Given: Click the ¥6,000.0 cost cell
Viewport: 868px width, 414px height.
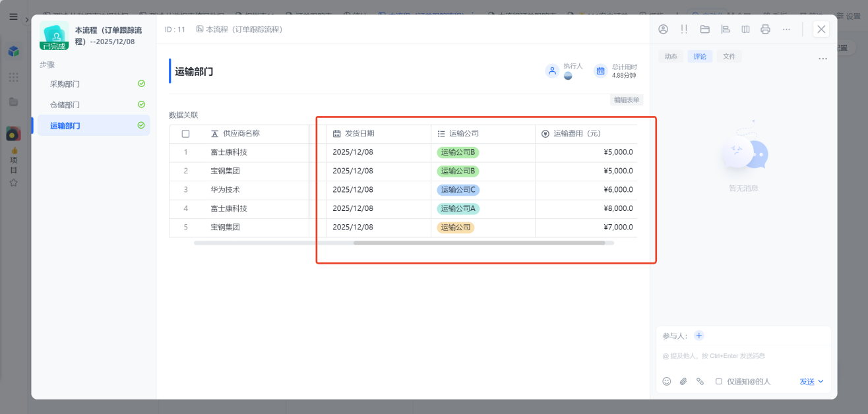Looking at the screenshot, I should click(586, 190).
